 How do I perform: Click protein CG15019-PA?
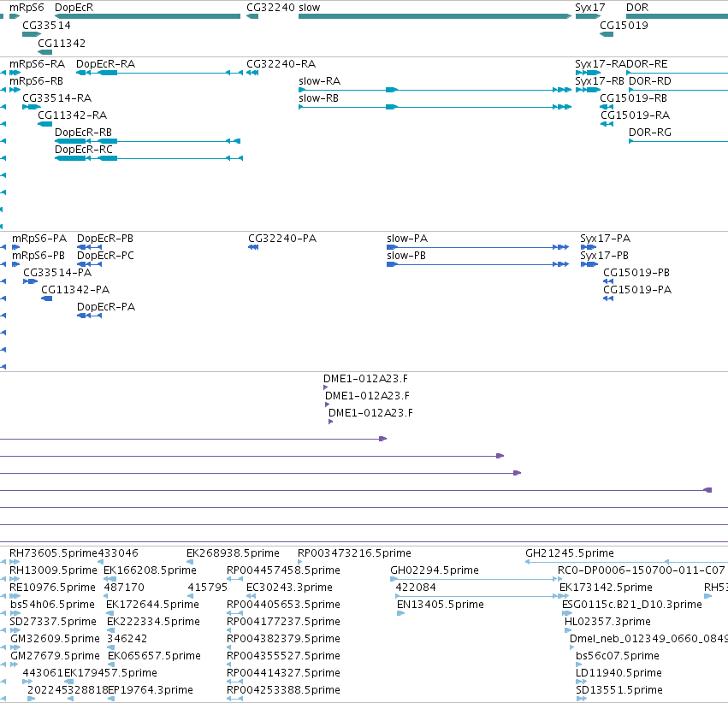(x=637, y=290)
